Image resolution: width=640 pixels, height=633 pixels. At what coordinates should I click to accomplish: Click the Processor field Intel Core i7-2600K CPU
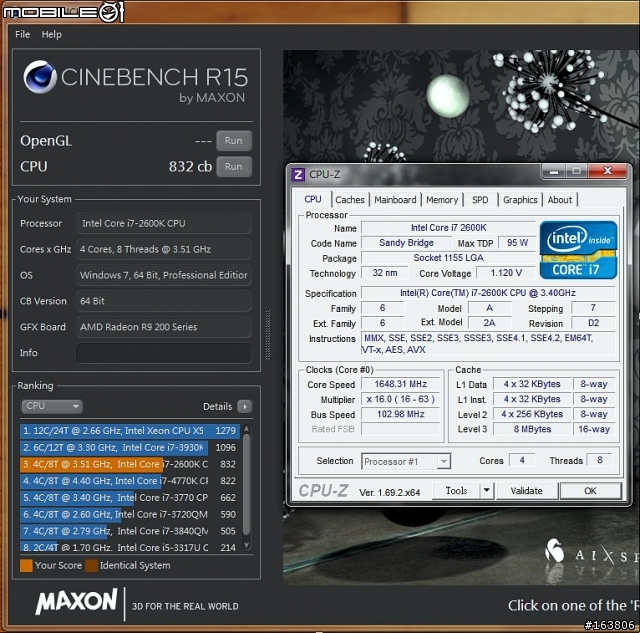pos(163,224)
